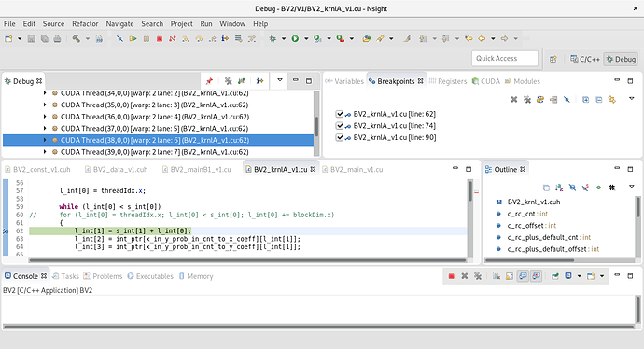Switch to the Registers tab
The image size is (644, 349).
coord(448,81)
